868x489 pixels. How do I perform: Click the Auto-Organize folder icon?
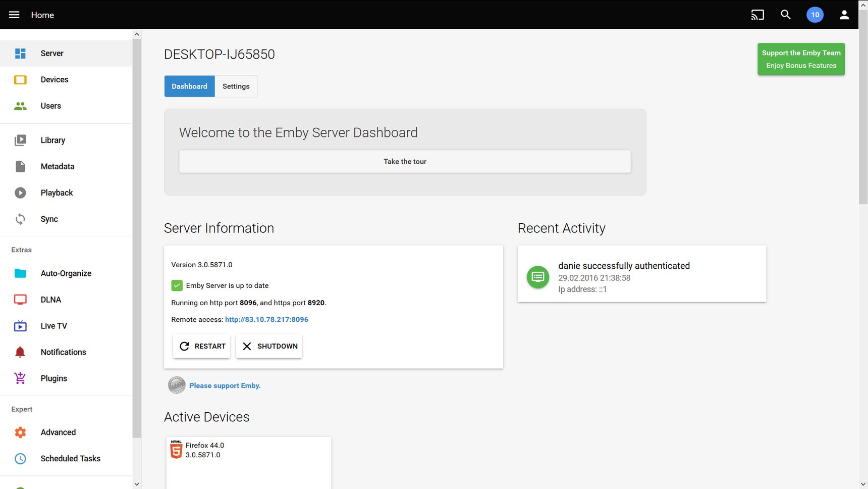coord(20,273)
